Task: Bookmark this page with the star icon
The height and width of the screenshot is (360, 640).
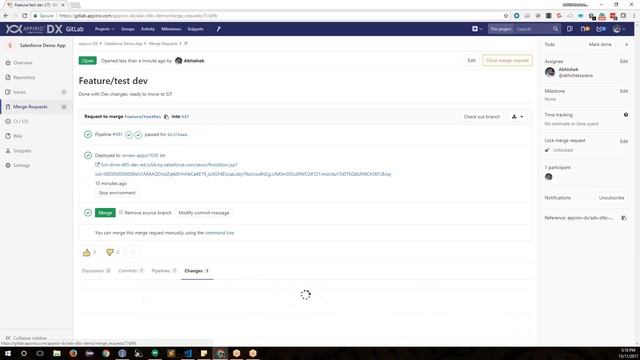Action: (x=506, y=16)
